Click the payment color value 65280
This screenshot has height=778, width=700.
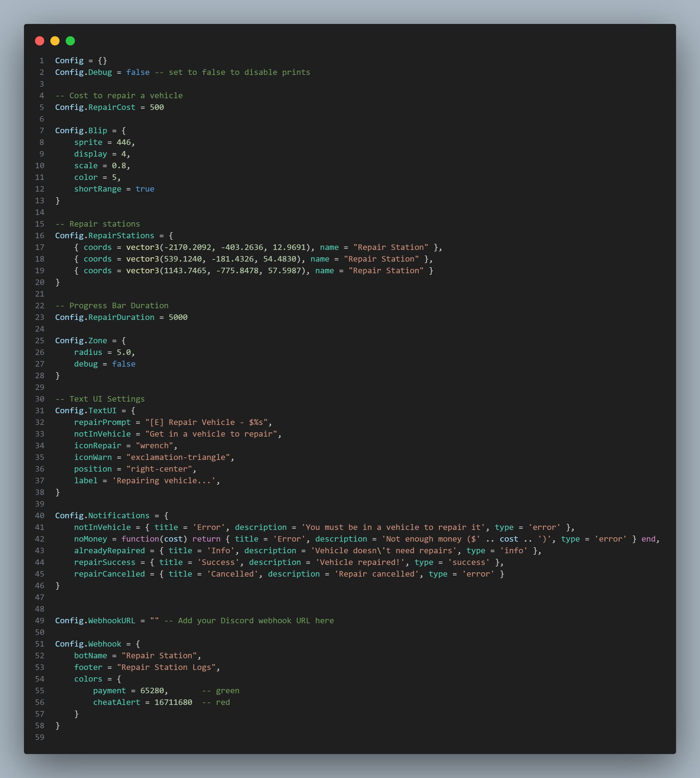pyautogui.click(x=152, y=690)
